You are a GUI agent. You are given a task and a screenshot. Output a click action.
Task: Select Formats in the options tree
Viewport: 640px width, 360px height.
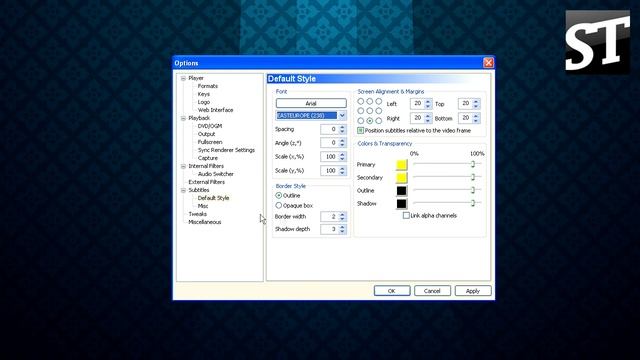pos(208,86)
